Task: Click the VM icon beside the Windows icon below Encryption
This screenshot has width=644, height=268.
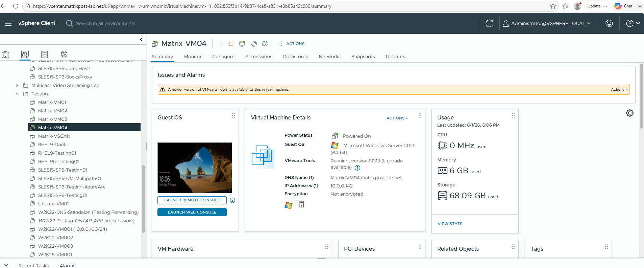Action: pos(300,204)
